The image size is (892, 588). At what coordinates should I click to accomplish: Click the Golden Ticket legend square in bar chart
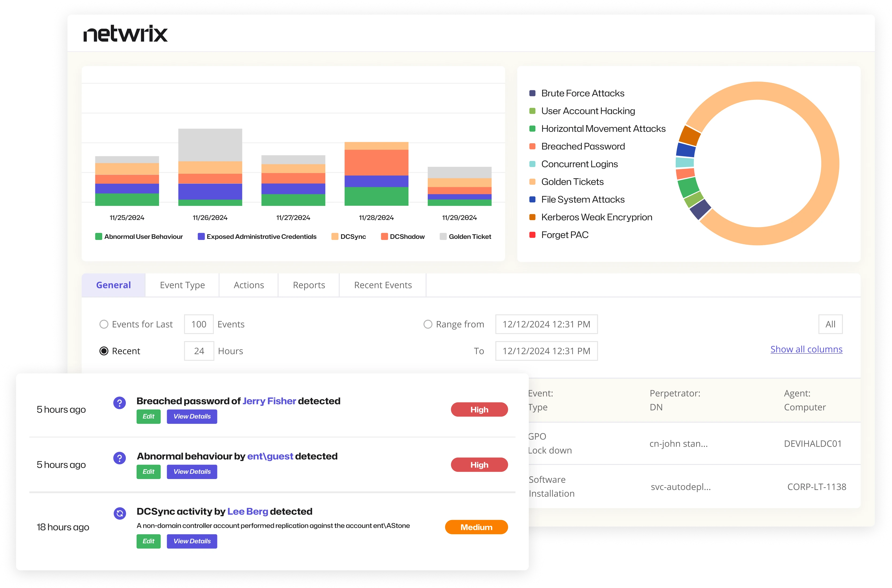443,237
